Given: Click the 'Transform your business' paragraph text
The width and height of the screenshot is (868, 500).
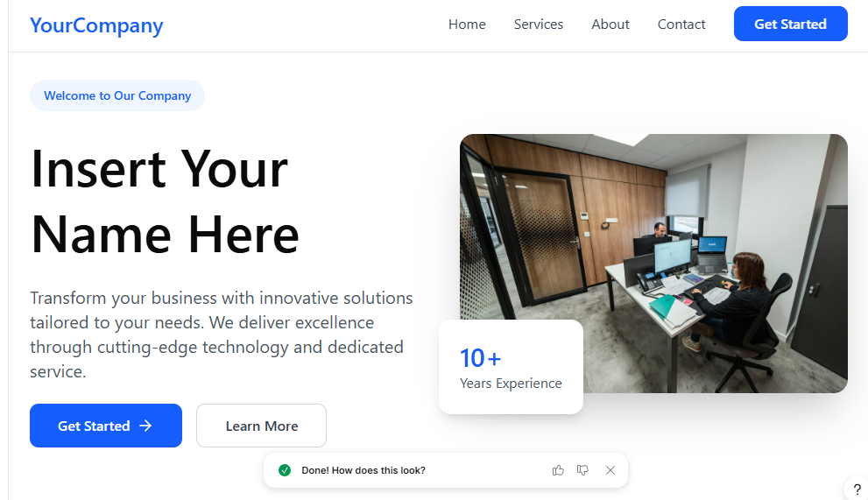Looking at the screenshot, I should point(222,335).
